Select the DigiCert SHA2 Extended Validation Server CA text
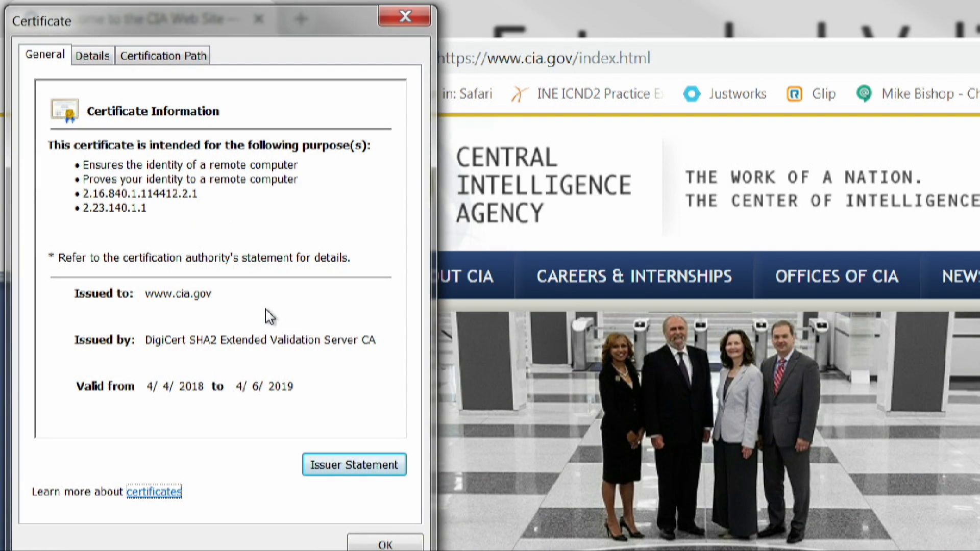 260,340
